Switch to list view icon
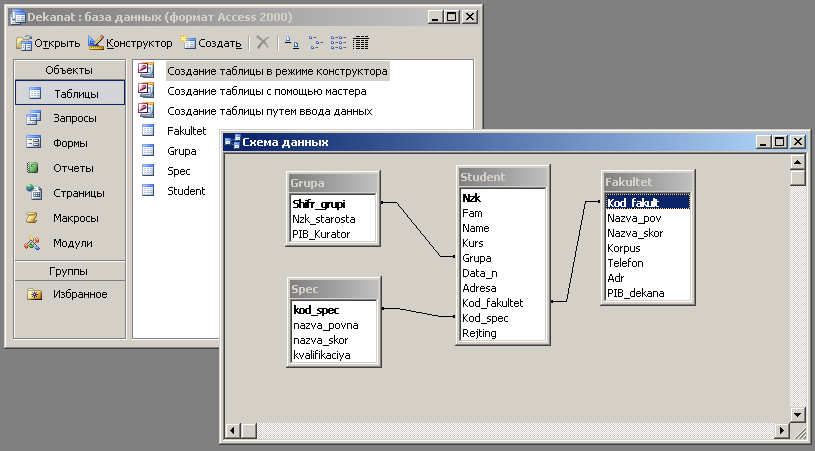Image resolution: width=815 pixels, height=451 pixels. pyautogui.click(x=338, y=43)
